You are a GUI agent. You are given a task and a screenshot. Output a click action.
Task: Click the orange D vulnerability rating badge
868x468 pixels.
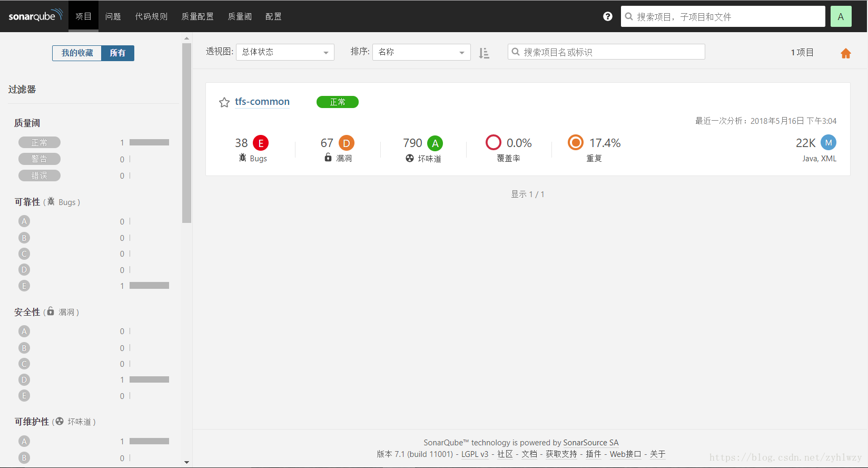347,143
